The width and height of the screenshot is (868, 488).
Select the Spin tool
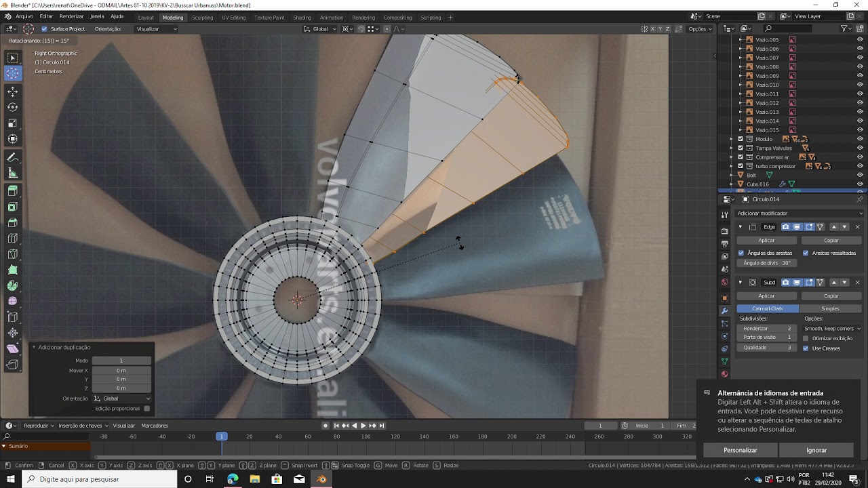pos(13,285)
